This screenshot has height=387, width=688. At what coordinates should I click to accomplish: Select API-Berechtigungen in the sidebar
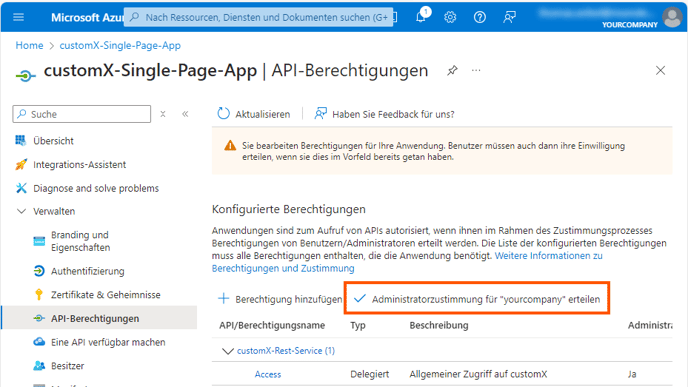(99, 318)
